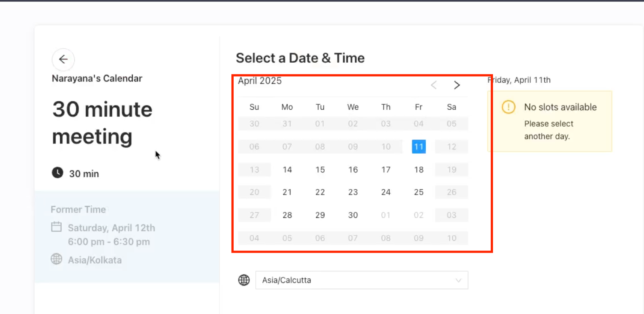Click the calendar icon under Former Time
The height and width of the screenshot is (314, 644).
point(56,227)
